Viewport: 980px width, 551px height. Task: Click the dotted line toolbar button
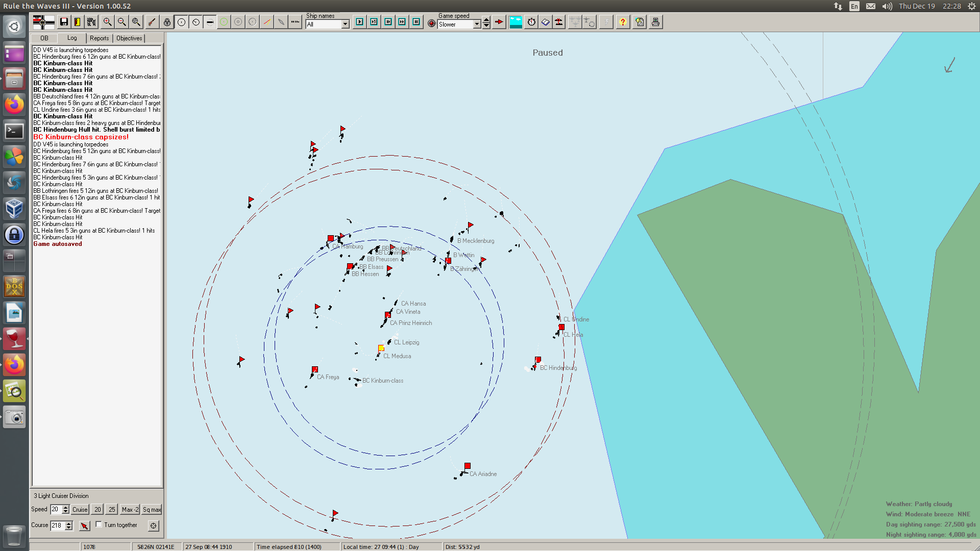pos(296,22)
